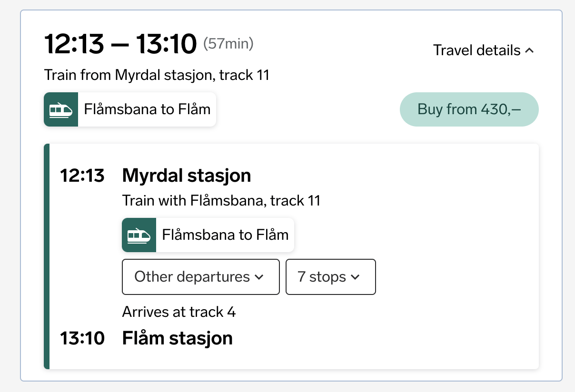Click the train icon beside Myrdal stasjon leg details
This screenshot has height=392, width=575.
[139, 235]
